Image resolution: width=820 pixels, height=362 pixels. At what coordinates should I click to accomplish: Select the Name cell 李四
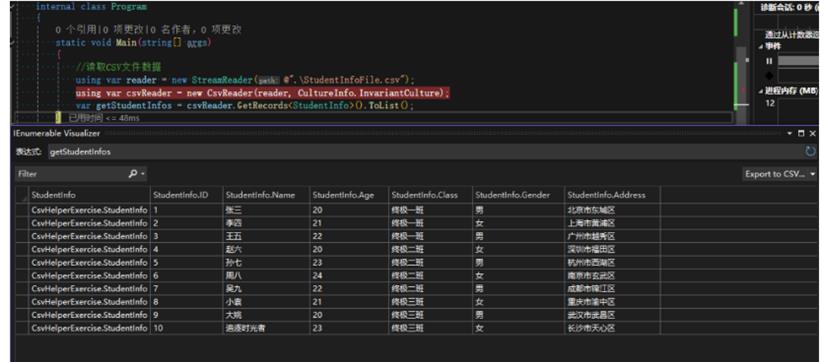click(266, 223)
